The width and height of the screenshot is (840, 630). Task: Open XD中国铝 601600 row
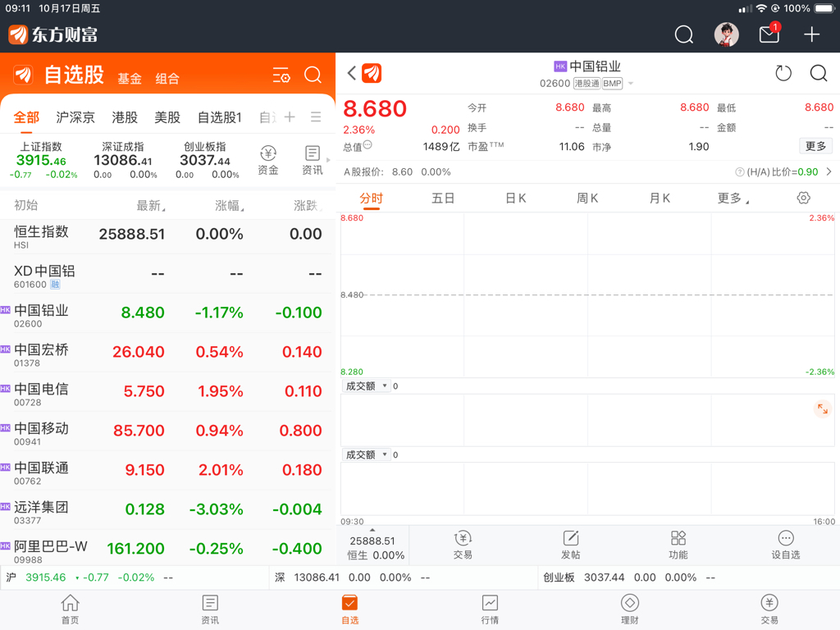click(x=167, y=274)
